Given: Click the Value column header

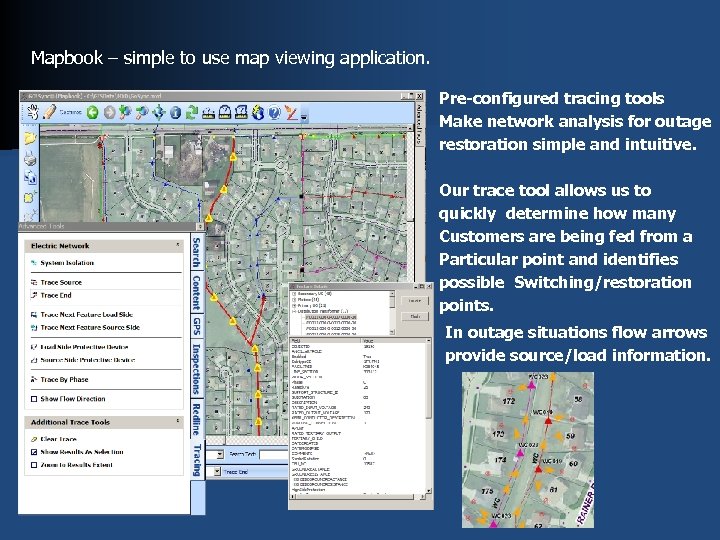Looking at the screenshot, I should [393, 341].
